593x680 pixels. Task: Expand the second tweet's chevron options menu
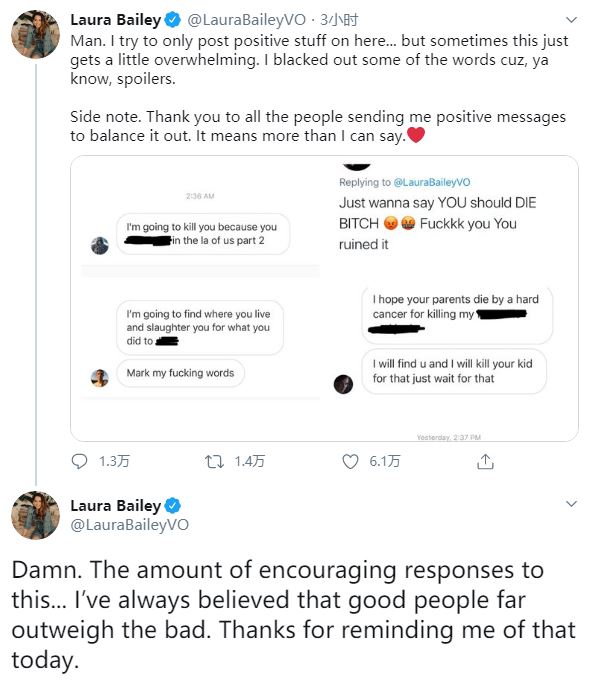pos(572,504)
